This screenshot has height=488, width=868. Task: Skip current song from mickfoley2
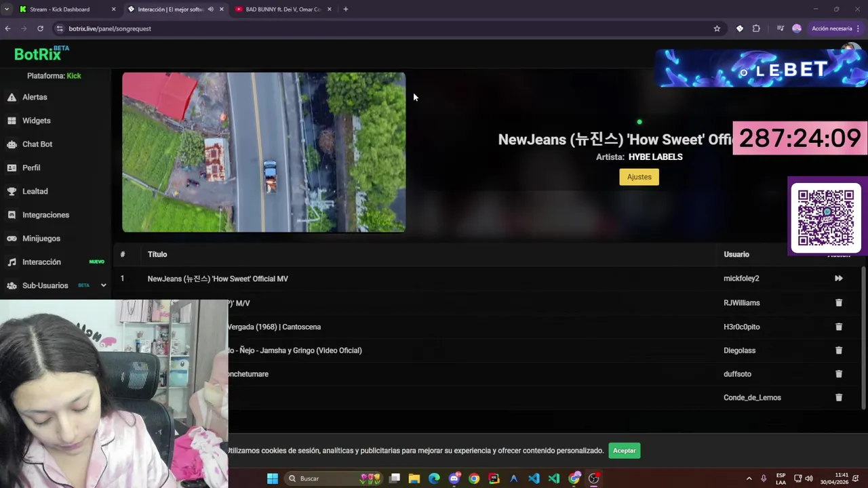839,279
